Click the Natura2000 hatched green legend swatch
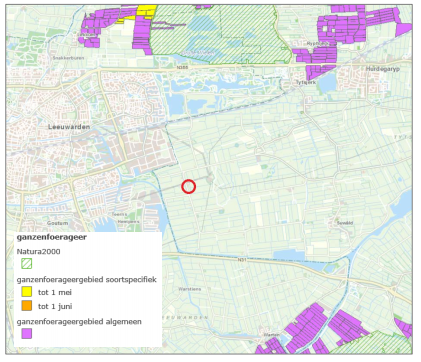Viewport: 421px width, 362px height. [26, 264]
